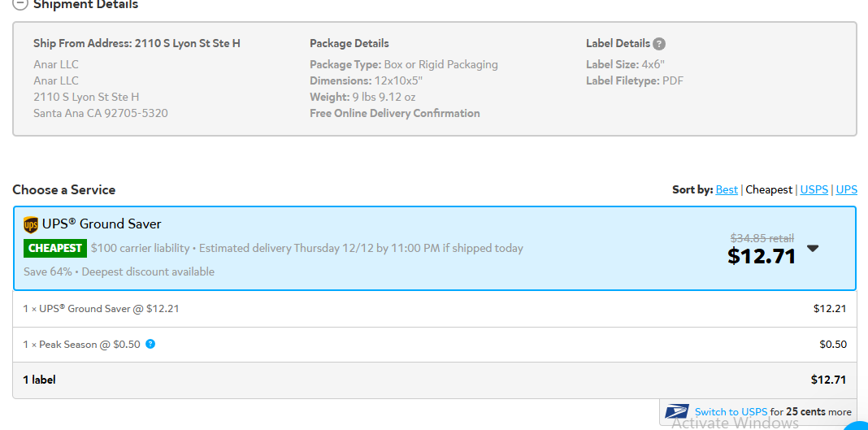Click the UPS shield logo
The image size is (868, 430).
tap(31, 224)
